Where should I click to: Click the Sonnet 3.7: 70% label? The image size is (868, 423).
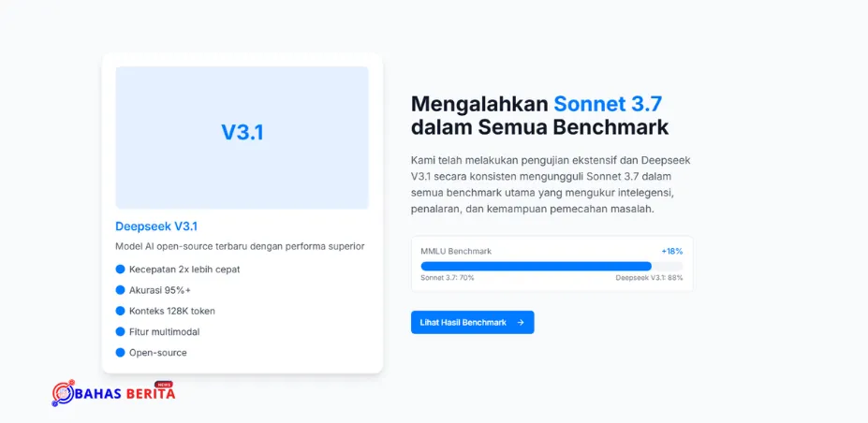[448, 278]
